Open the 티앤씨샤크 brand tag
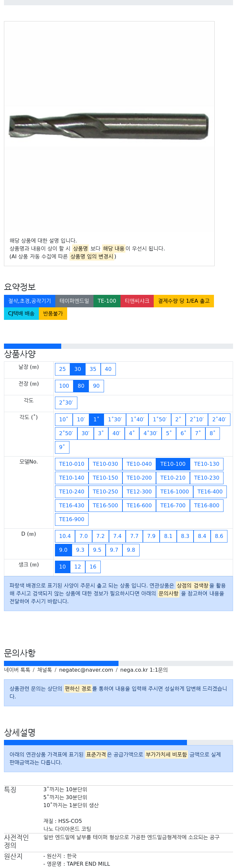 [137, 301]
